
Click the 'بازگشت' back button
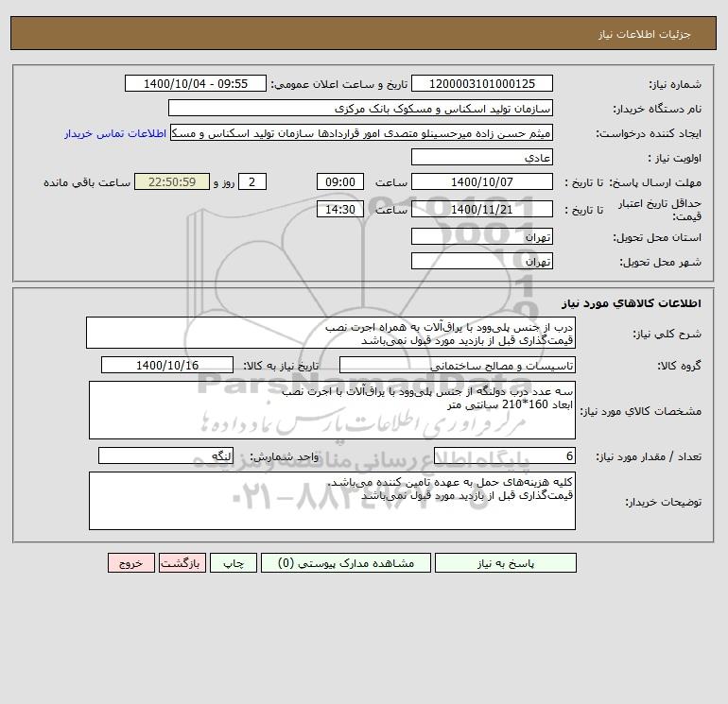(x=182, y=563)
